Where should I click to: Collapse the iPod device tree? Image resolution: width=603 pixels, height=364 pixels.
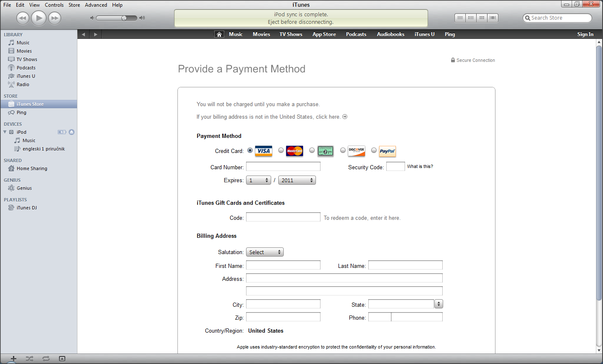pyautogui.click(x=5, y=132)
